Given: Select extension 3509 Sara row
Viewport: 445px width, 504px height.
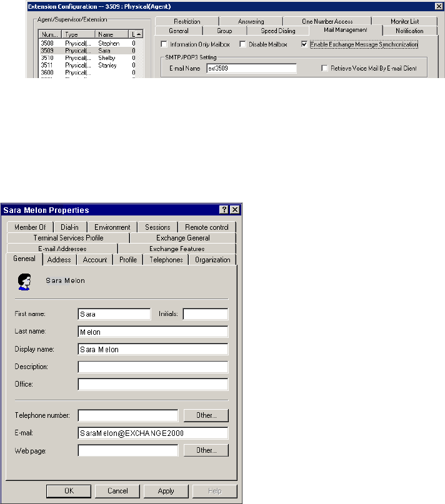Looking at the screenshot, I should coord(89,51).
